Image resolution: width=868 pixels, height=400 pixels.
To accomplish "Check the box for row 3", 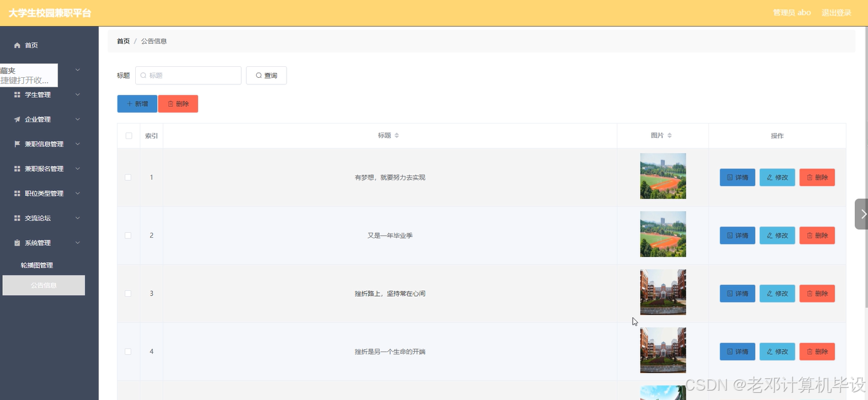I will point(128,294).
